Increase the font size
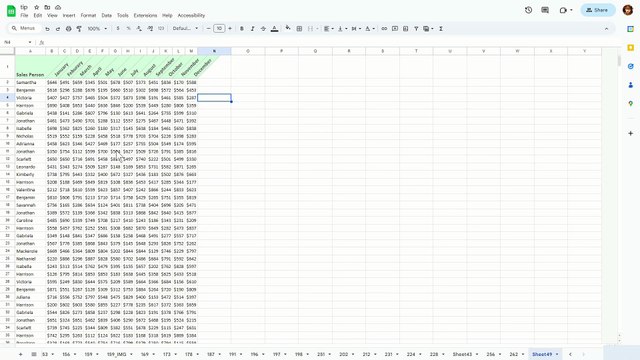 pos(230,29)
